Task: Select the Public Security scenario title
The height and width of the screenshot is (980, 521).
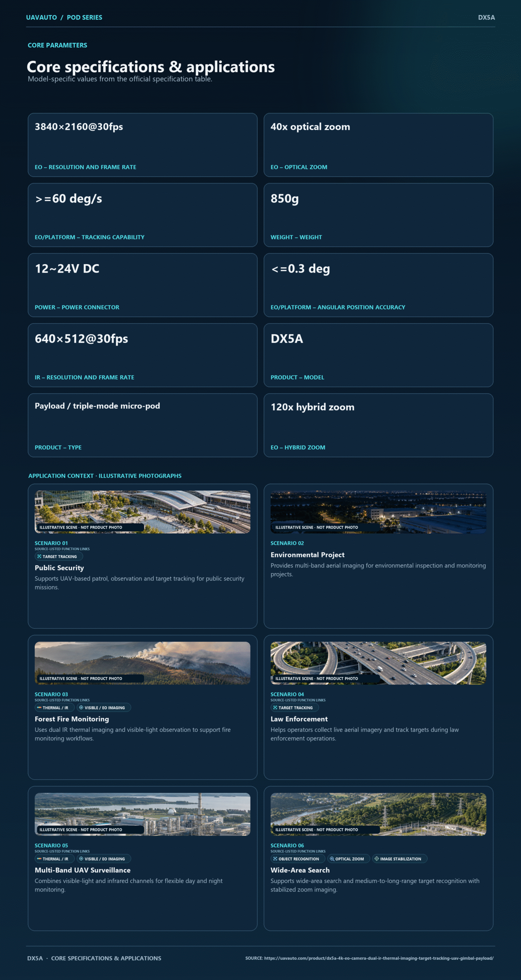Action: (59, 568)
